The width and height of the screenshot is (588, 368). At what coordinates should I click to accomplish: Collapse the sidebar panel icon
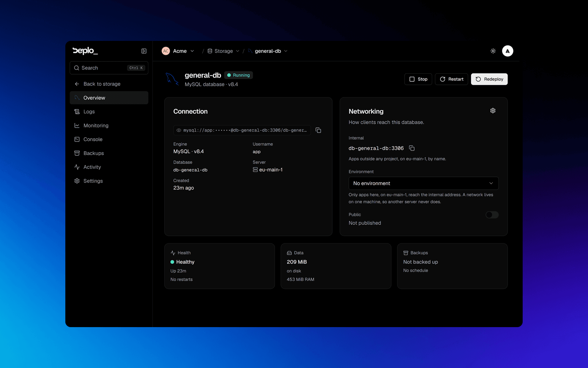[x=144, y=51]
